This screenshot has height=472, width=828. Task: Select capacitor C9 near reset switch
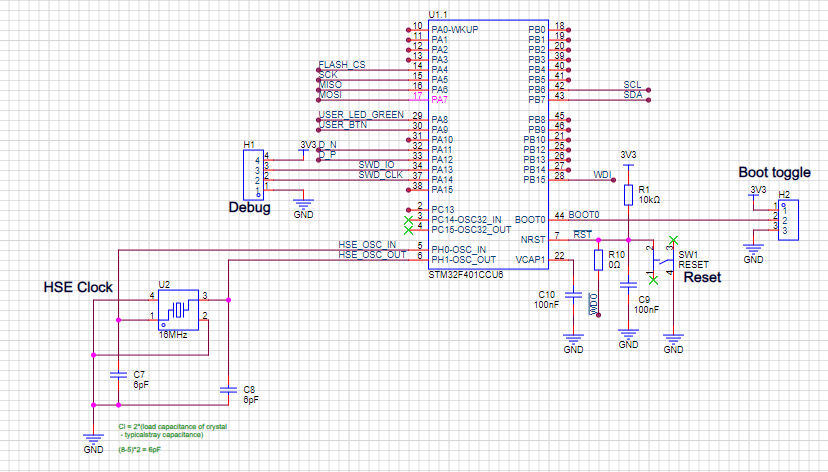point(628,285)
